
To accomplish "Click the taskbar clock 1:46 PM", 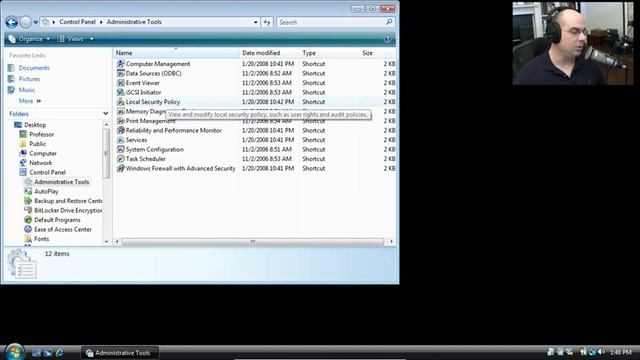I will tap(620, 352).
